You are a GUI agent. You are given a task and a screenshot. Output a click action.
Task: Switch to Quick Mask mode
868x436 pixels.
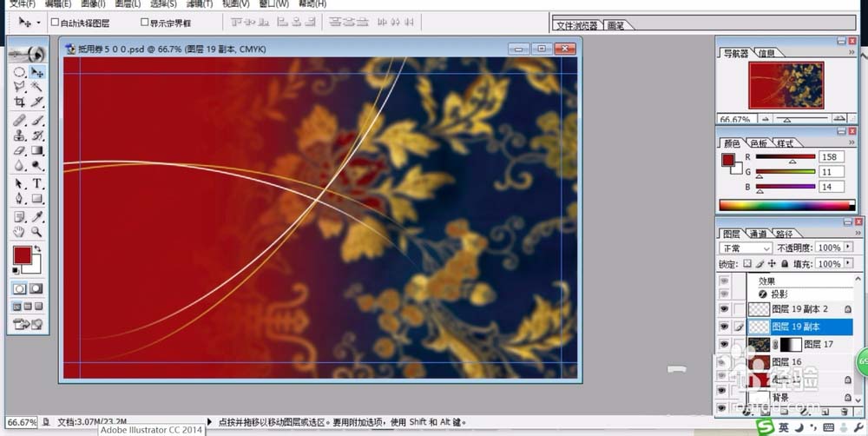pos(36,288)
